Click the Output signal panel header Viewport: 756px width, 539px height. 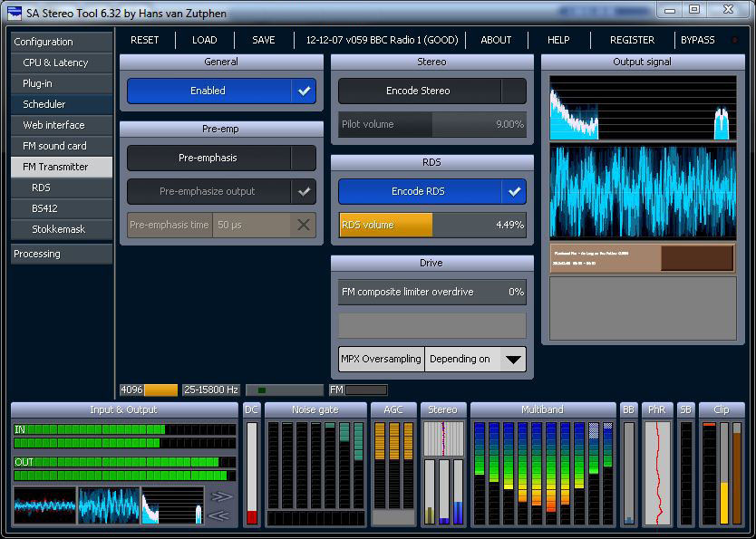point(643,62)
